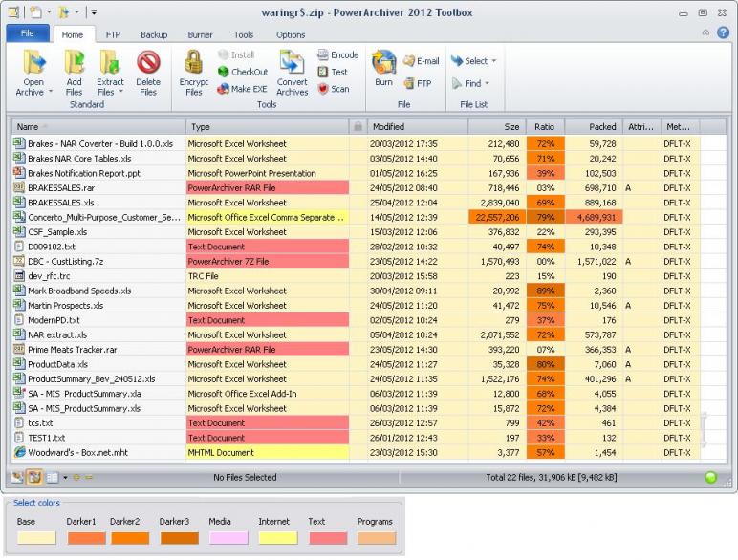This screenshot has height=560, width=738.
Task: Click the PowerArchiver application icon in title bar
Action: 13,12
